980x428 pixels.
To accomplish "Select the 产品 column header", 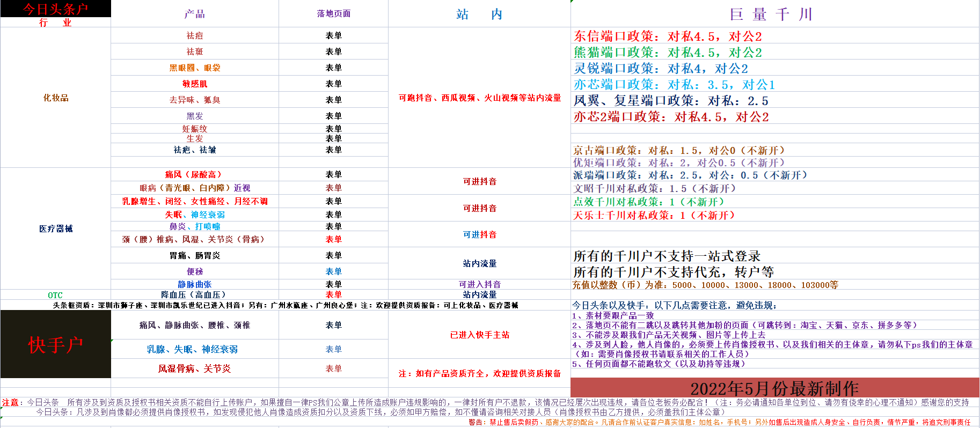I will (195, 14).
